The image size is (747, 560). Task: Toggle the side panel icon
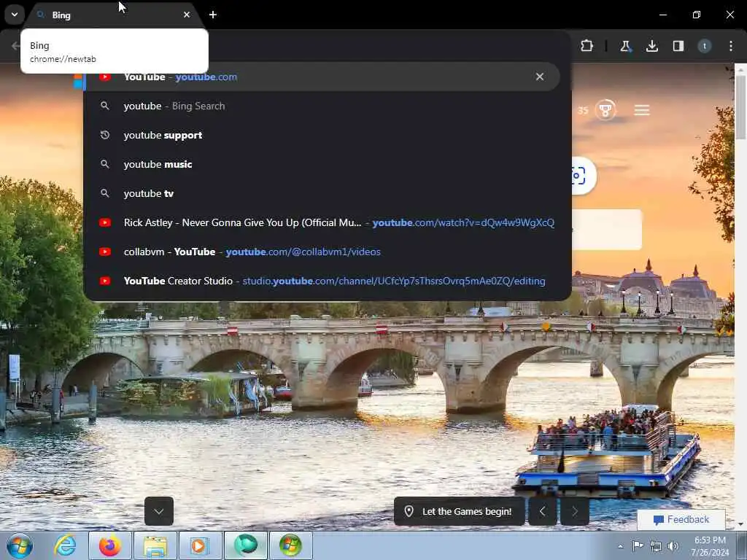coord(678,46)
